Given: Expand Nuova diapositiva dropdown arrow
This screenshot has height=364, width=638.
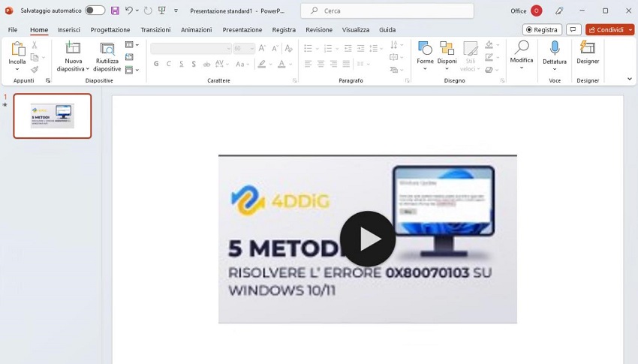Looking at the screenshot, I should 88,69.
